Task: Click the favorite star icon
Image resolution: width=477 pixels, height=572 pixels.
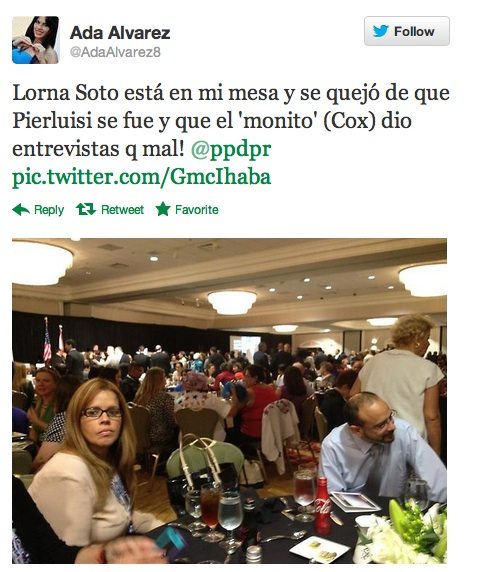Action: [163, 209]
